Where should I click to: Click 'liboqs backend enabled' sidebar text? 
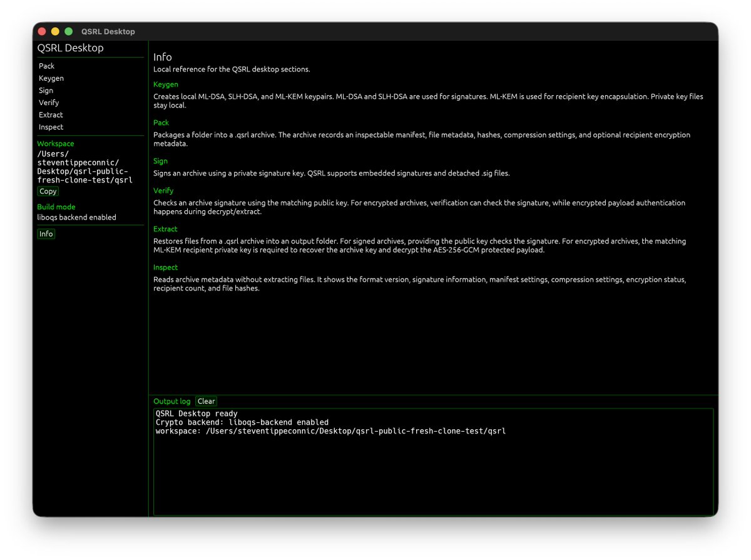(76, 218)
